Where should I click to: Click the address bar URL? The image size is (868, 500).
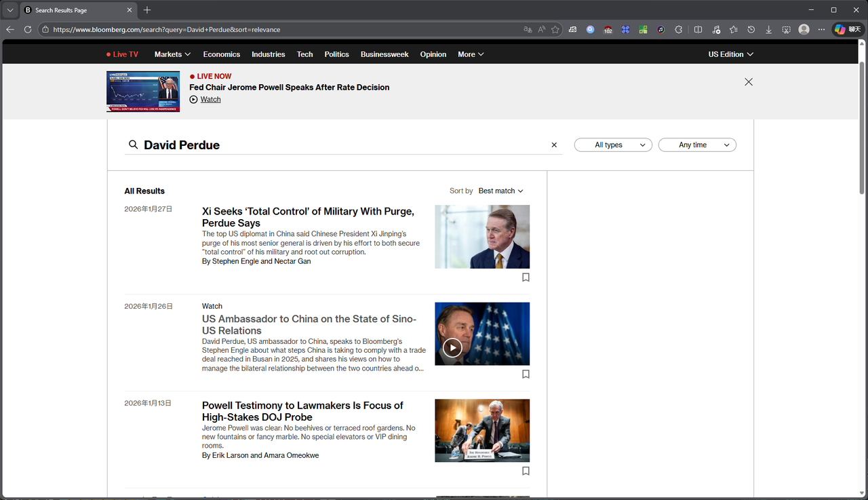click(167, 30)
